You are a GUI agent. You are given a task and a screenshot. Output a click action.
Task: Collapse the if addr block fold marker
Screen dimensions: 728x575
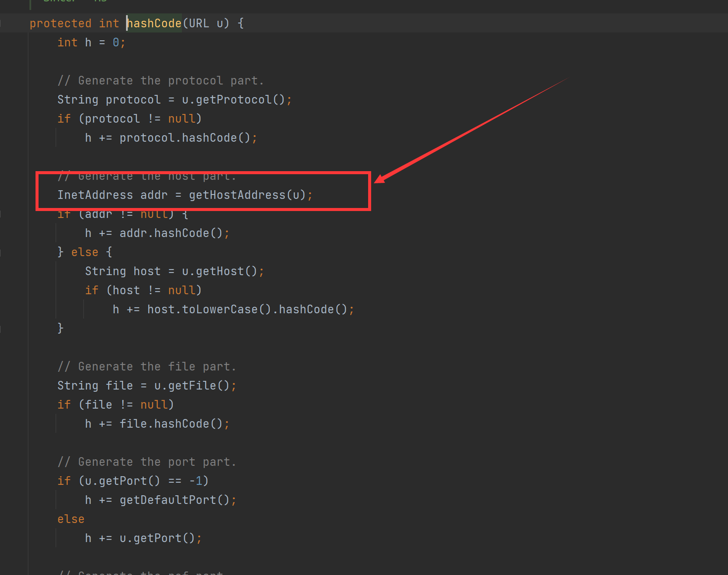click(x=1, y=214)
